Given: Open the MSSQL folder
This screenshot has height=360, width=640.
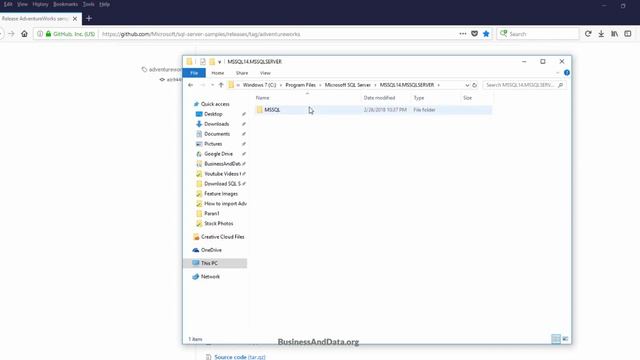Looking at the screenshot, I should pyautogui.click(x=272, y=110).
